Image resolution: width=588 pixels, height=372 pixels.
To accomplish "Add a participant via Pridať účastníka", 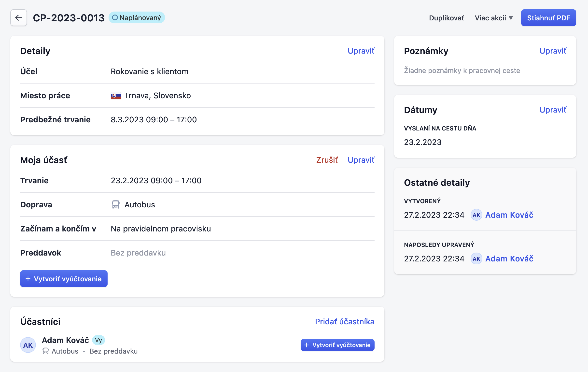I will tap(344, 322).
